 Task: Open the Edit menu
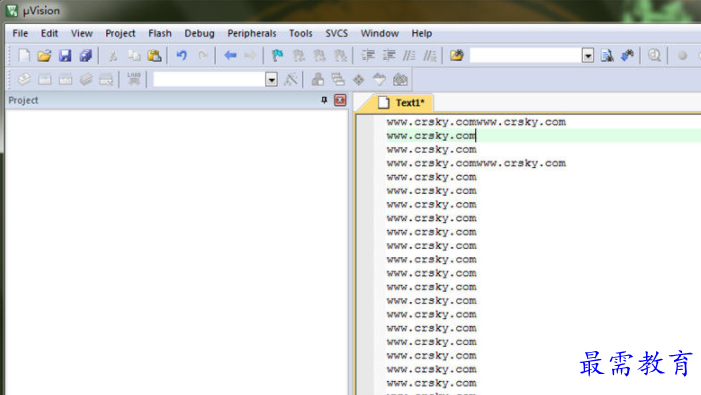(49, 34)
